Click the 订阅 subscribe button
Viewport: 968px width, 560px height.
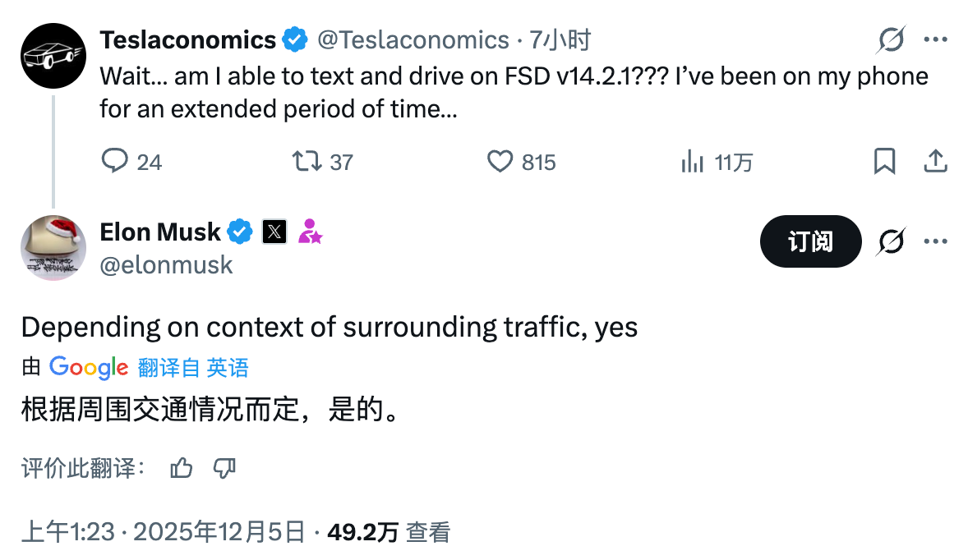810,241
